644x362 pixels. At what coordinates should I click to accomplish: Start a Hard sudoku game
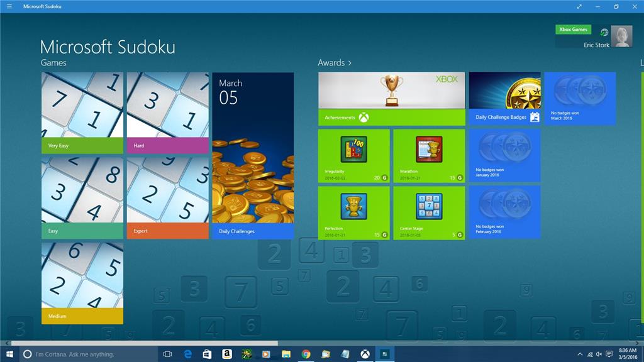click(167, 113)
